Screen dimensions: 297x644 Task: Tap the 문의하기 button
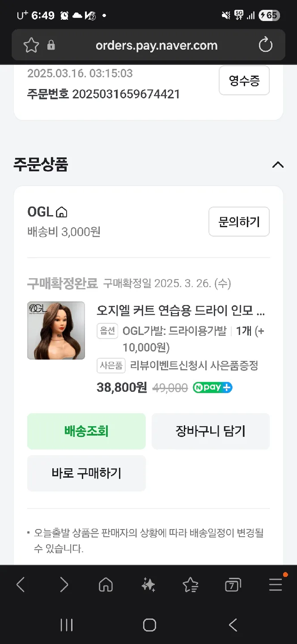(239, 221)
